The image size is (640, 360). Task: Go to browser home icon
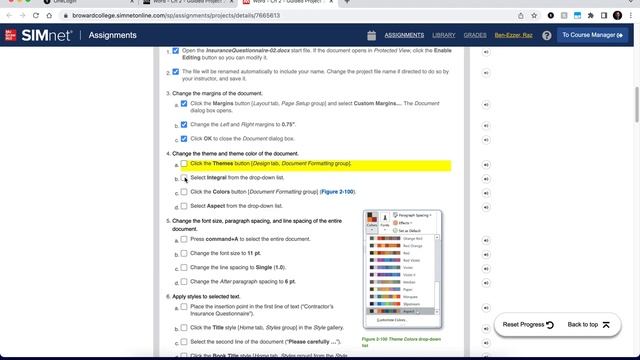pos(49,16)
